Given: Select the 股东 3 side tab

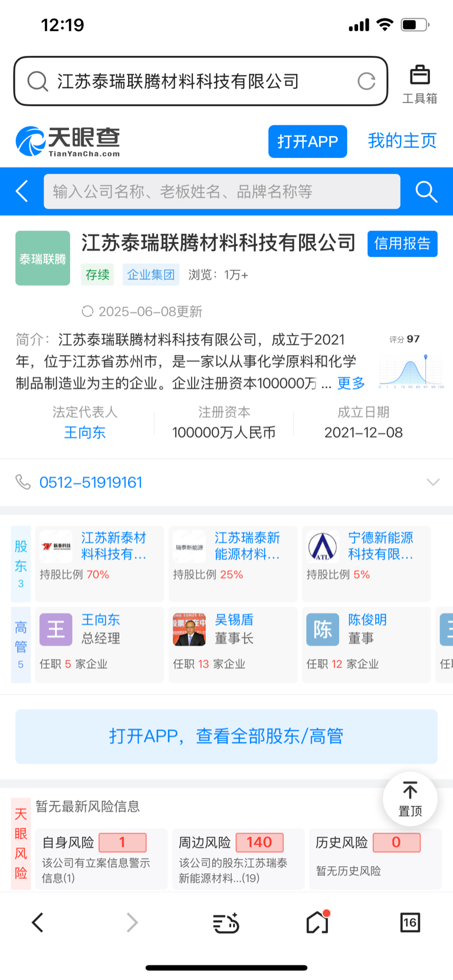Looking at the screenshot, I should click(21, 563).
